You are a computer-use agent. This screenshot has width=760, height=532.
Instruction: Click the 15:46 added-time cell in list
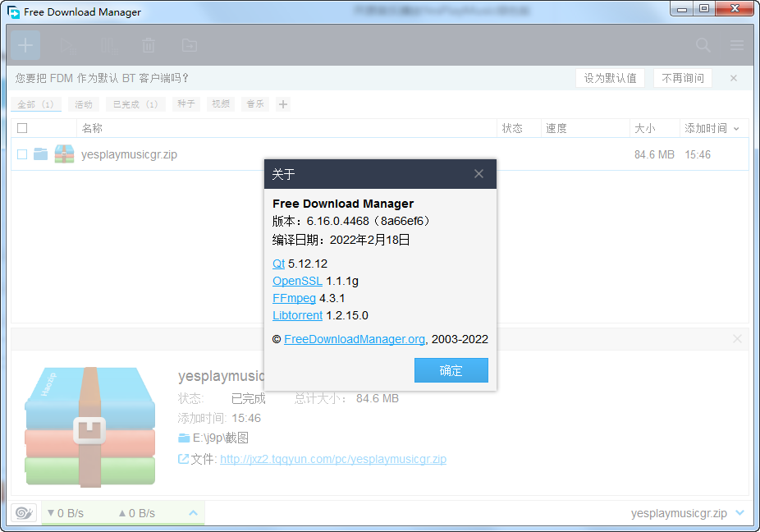pos(698,154)
